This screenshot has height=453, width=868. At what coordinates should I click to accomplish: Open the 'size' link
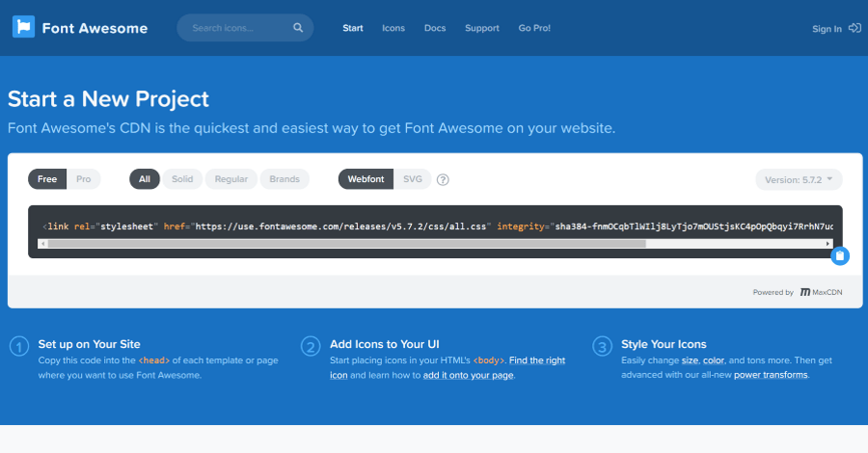(690, 360)
